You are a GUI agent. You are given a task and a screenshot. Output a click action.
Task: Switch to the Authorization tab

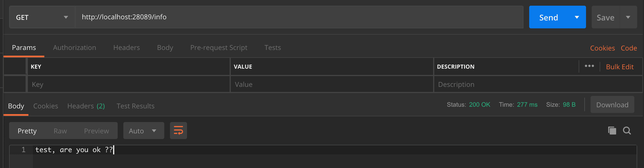pos(74,48)
